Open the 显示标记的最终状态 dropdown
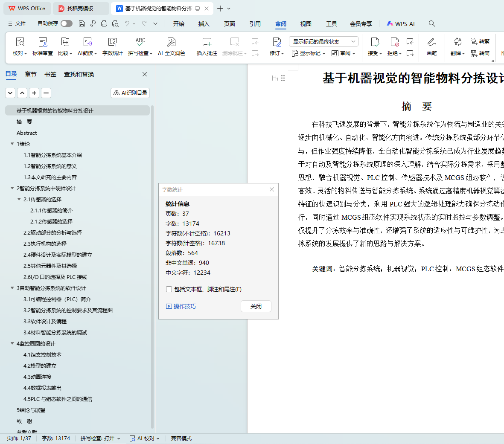 click(323, 41)
